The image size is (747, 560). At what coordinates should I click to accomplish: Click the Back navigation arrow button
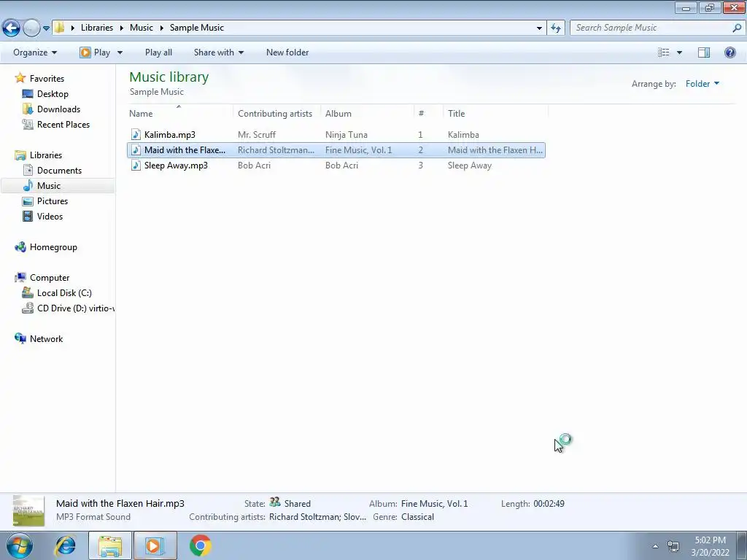pyautogui.click(x=12, y=28)
